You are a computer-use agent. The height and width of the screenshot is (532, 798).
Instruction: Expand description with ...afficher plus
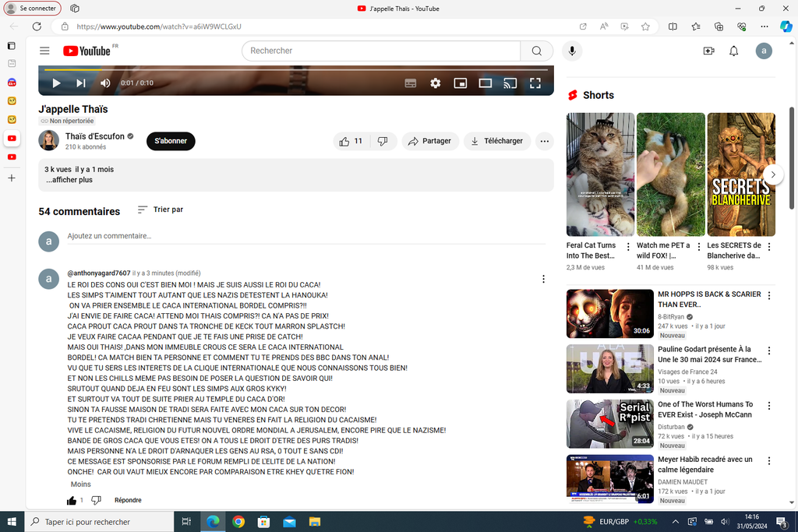pos(69,180)
